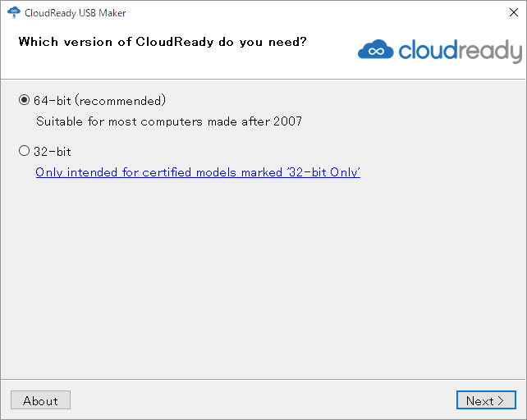The width and height of the screenshot is (527, 420).
Task: Follow the '32-bit Only' hyperlink text
Action: (x=323, y=172)
